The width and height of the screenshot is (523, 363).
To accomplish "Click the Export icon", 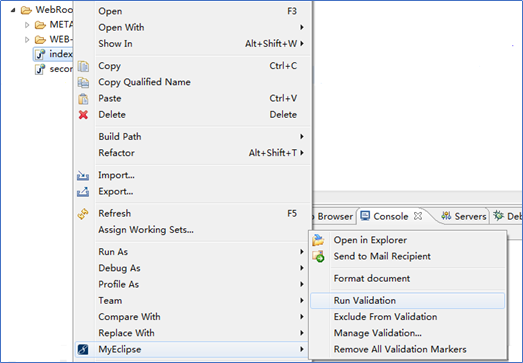I will pyautogui.click(x=83, y=192).
